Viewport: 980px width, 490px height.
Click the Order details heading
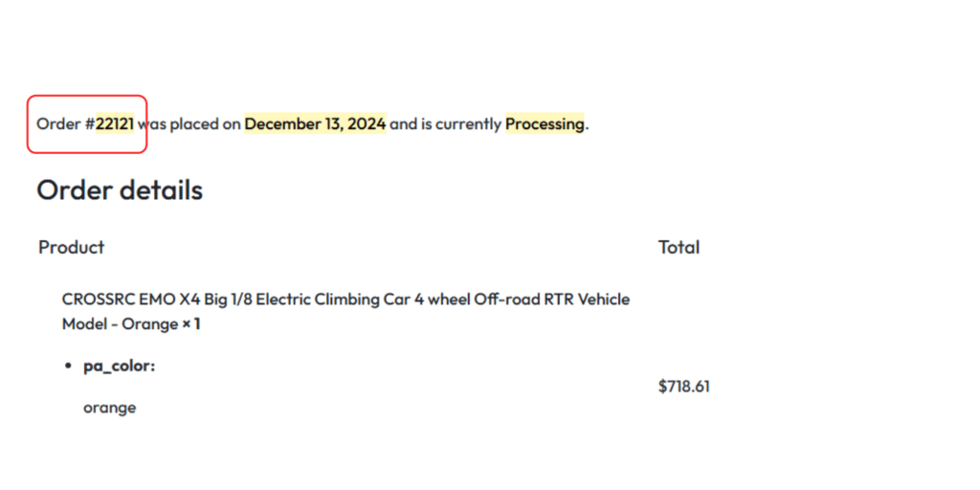(x=120, y=189)
